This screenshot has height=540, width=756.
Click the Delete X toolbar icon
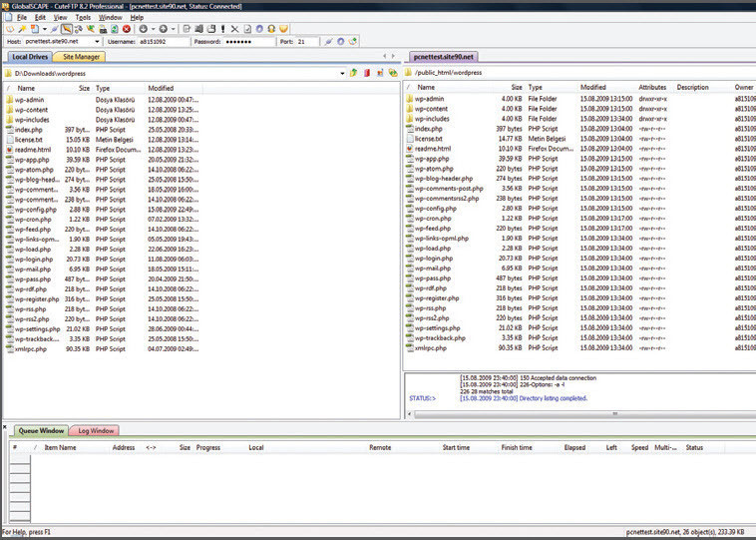click(x=234, y=29)
